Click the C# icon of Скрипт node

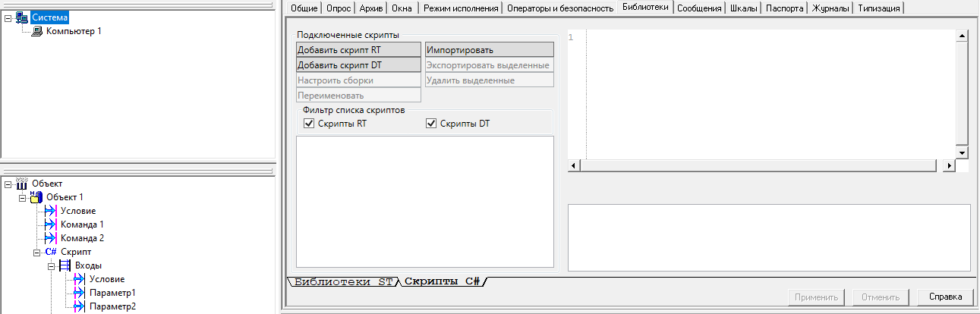51,252
